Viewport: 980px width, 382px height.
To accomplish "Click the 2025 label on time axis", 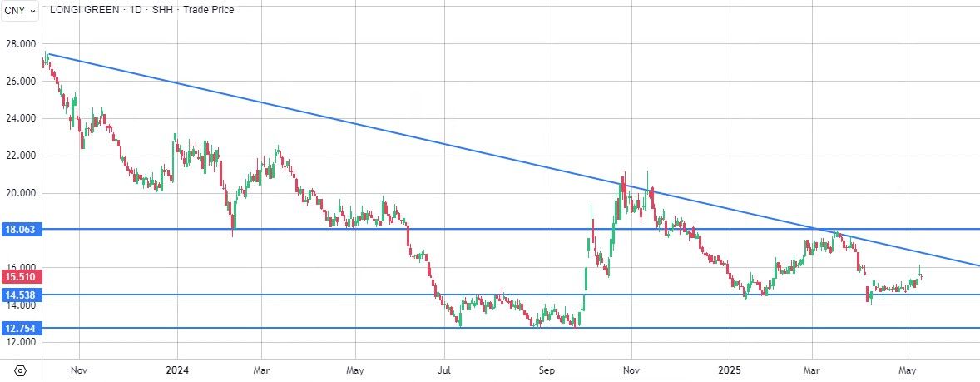I will (729, 369).
